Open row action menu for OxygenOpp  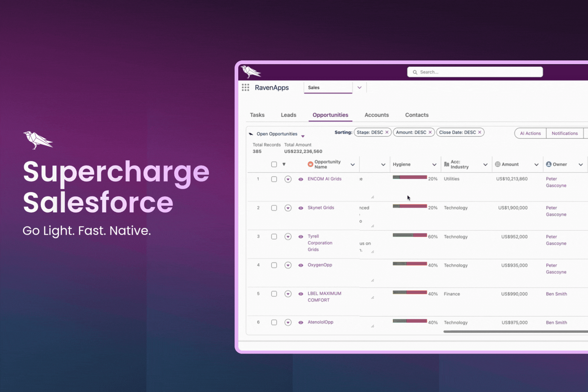288,265
